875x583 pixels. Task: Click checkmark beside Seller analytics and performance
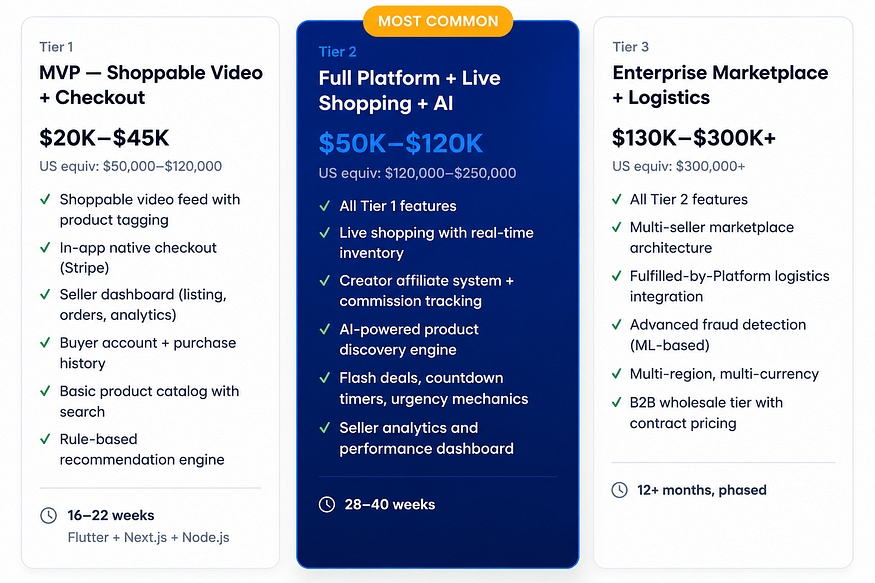click(324, 427)
